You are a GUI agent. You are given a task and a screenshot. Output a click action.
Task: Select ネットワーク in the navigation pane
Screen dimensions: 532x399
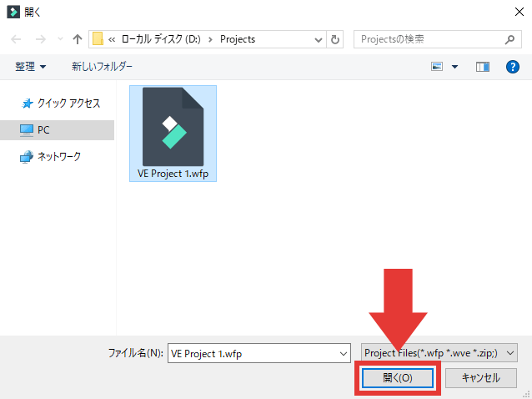click(51, 157)
